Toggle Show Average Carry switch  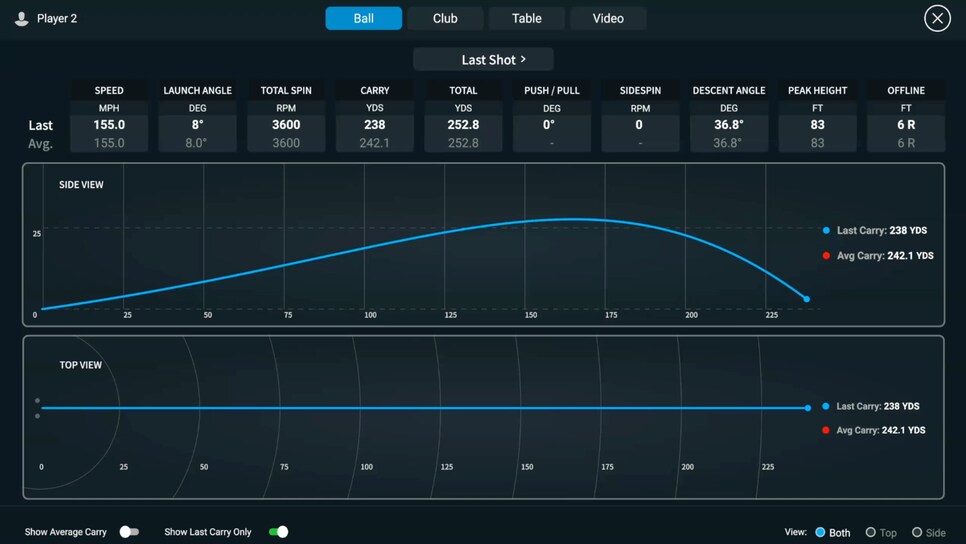point(129,532)
